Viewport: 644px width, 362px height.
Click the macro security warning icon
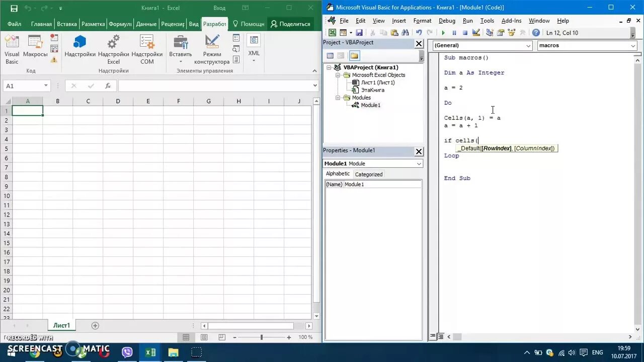coord(54,59)
